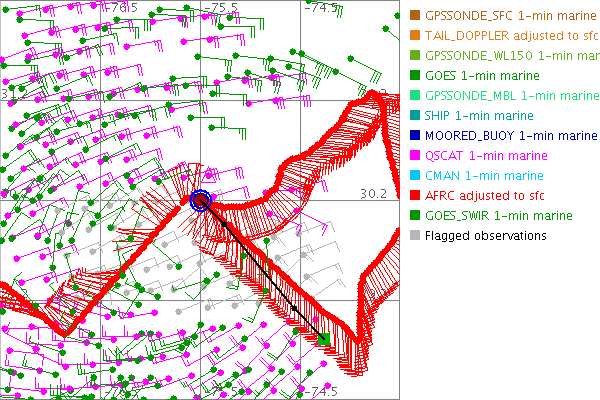Click the cyan CMAN legend square

pyautogui.click(x=413, y=176)
